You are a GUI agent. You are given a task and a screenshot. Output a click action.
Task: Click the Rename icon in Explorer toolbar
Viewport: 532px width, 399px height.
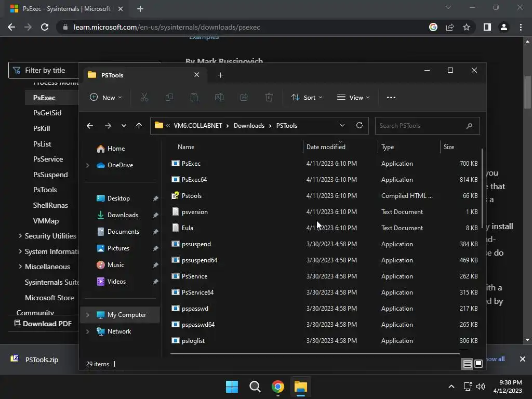point(219,97)
